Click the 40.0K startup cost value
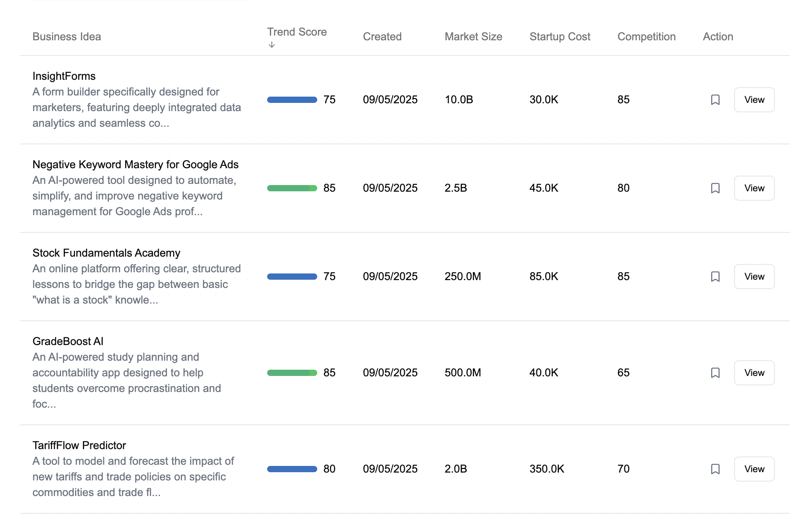This screenshot has width=812, height=525. [x=544, y=373]
